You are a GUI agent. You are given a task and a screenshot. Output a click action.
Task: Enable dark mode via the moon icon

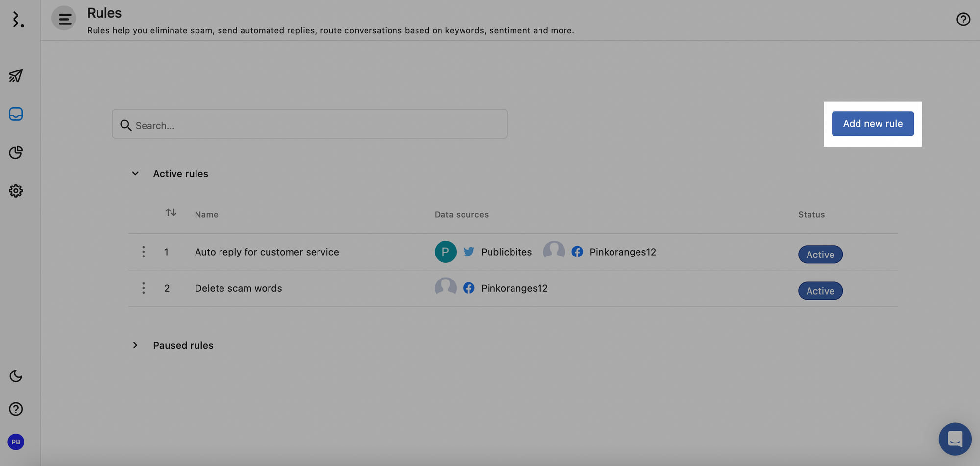pyautogui.click(x=16, y=376)
